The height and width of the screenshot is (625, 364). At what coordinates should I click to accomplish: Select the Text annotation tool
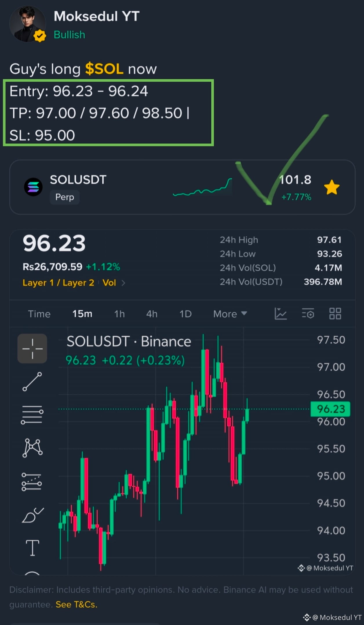(32, 548)
